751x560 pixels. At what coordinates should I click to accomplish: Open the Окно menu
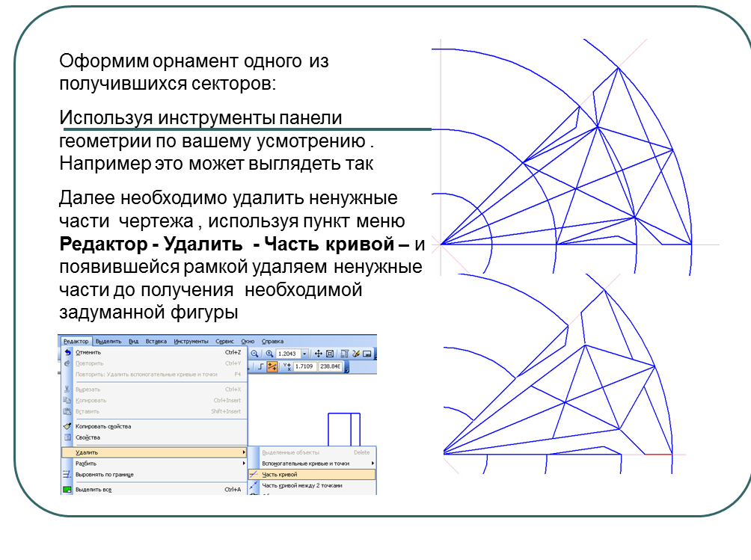(248, 341)
